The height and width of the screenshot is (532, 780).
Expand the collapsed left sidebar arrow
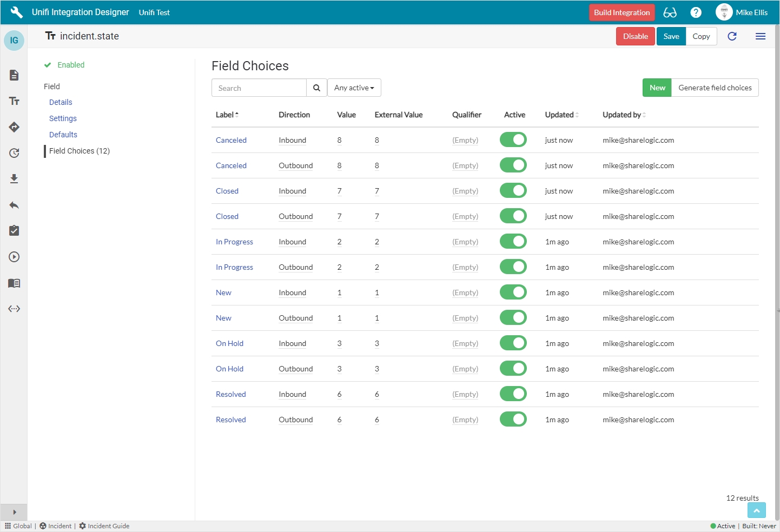pos(14,512)
